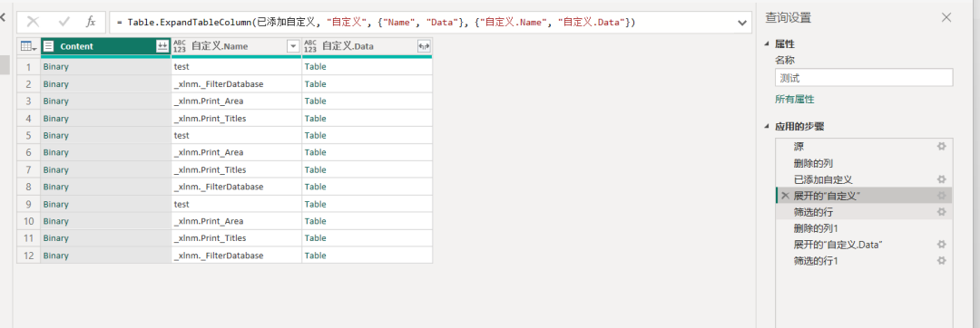This screenshot has height=328, width=980.
Task: Click the 名称 field containing 测试
Action: coord(864,78)
